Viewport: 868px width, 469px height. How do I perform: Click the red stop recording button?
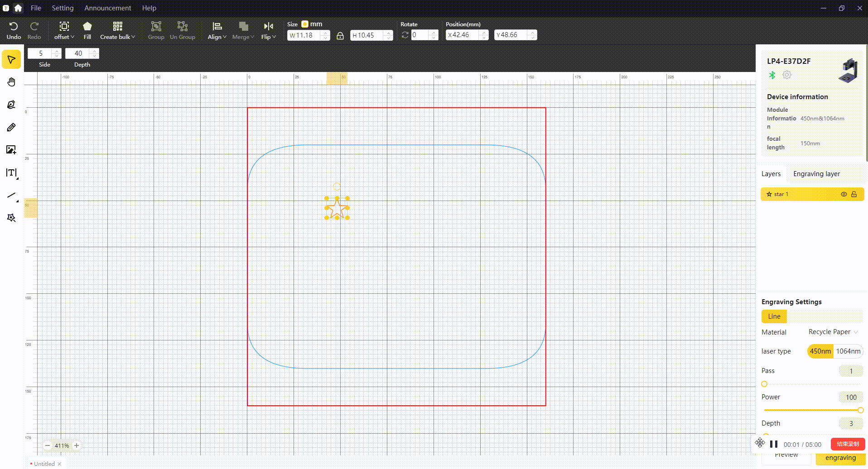[848, 444]
